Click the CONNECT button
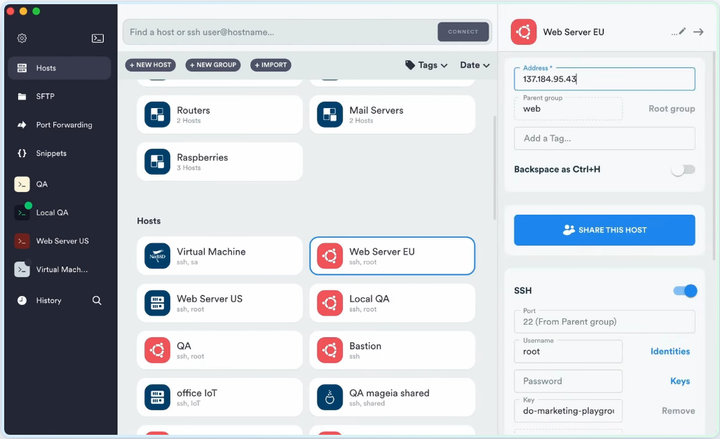Screen dimensions: 720x439 click(x=463, y=32)
